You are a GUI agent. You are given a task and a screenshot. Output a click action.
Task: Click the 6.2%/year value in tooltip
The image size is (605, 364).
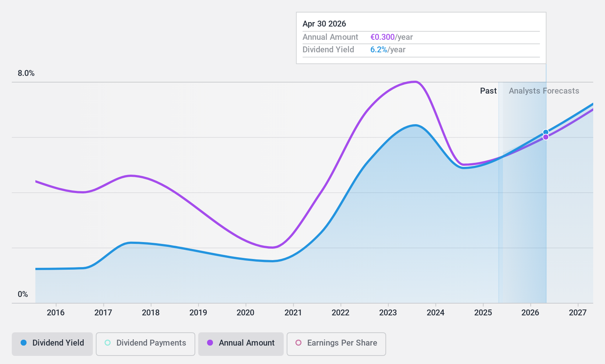(x=388, y=50)
